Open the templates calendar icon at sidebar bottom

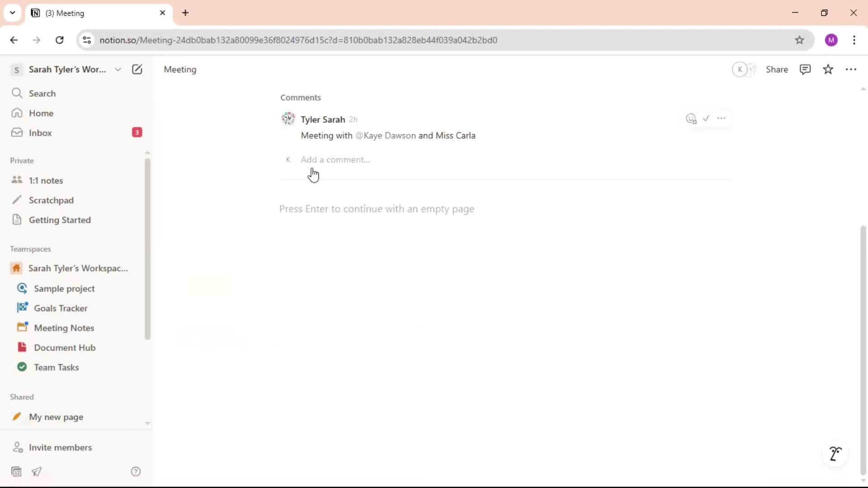coord(16,472)
